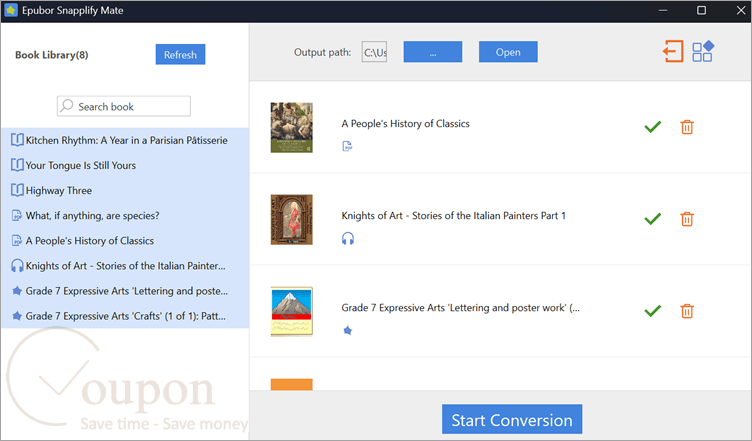
Task: Click PDF format icon under A People's History of Classics
Action: [347, 146]
